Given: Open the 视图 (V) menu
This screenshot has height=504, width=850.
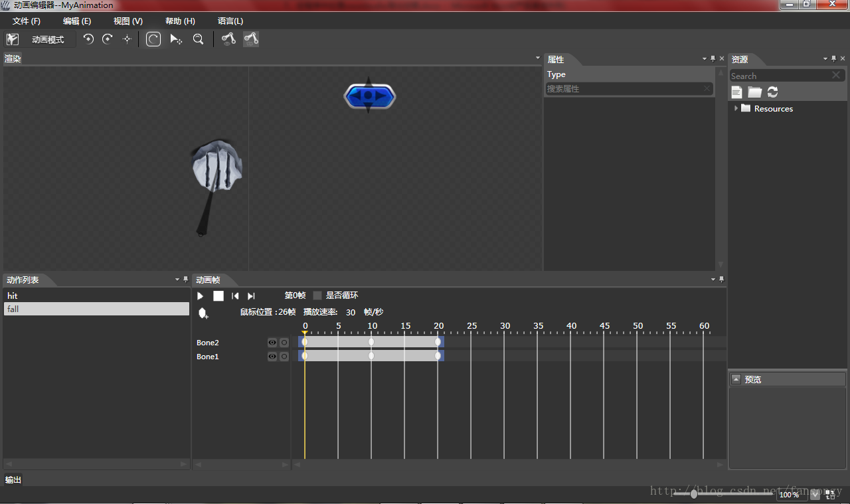Looking at the screenshot, I should click(128, 21).
